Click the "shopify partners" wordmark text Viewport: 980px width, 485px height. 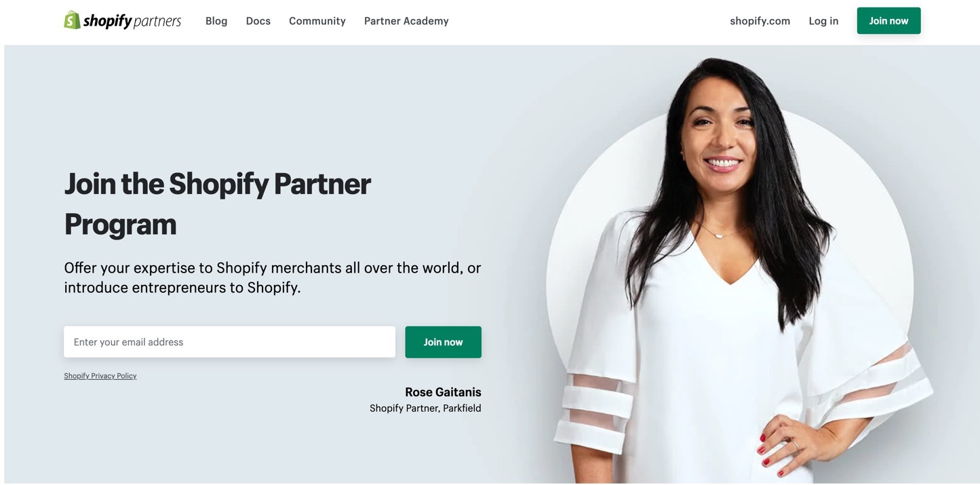coord(132,21)
